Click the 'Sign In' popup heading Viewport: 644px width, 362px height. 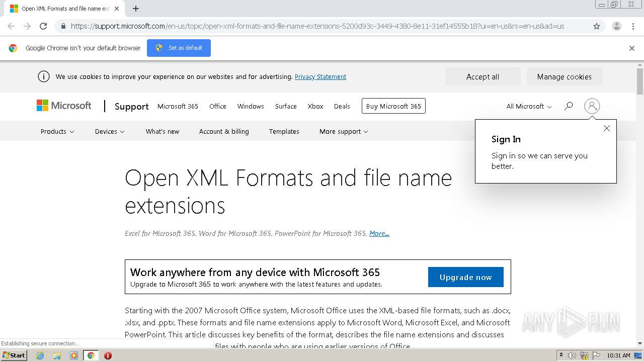point(506,139)
